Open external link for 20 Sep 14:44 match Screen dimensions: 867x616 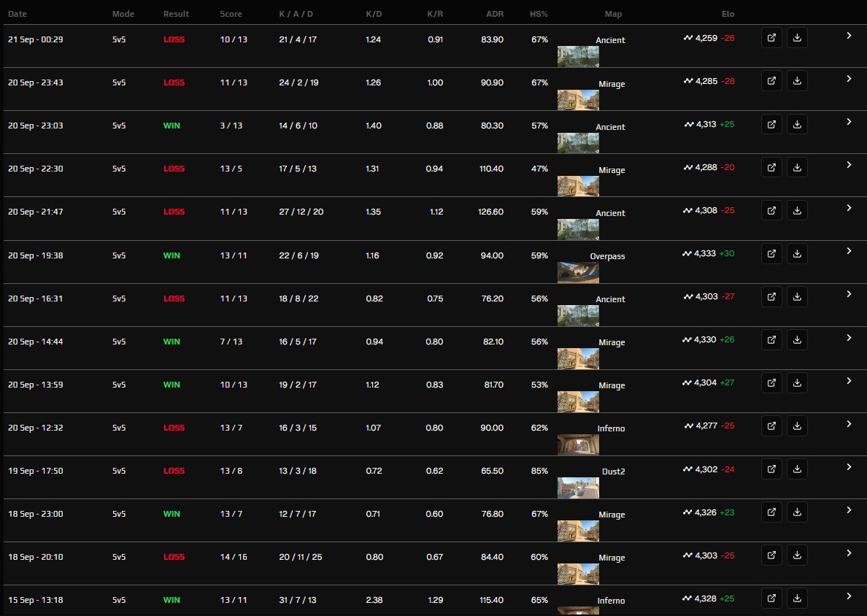[771, 340]
